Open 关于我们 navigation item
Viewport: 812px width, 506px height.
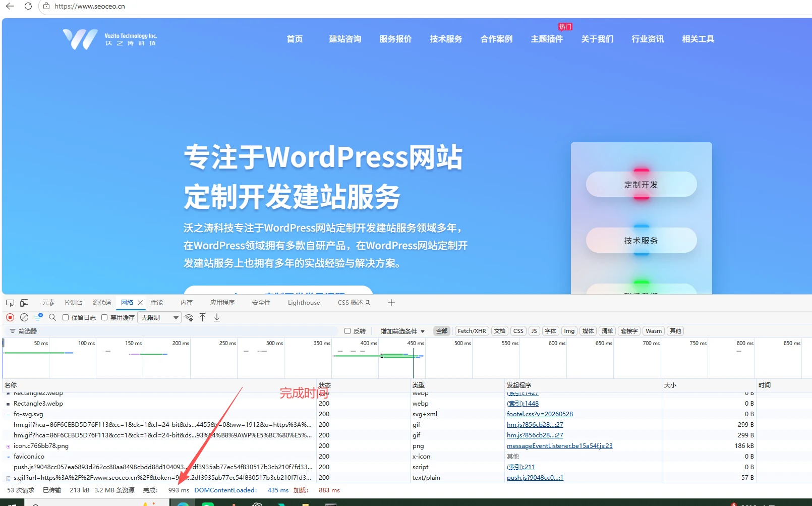(597, 39)
